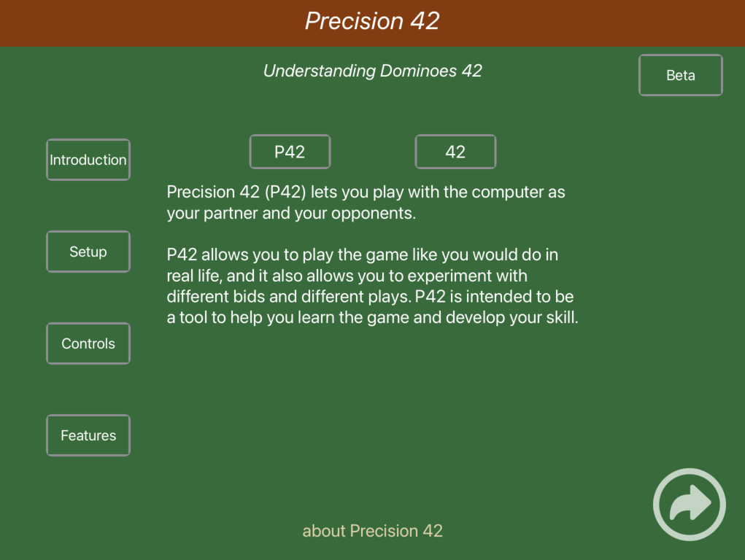Screen dimensions: 745x560
Task: Pick Controls from the left sidebar
Action: coord(88,343)
